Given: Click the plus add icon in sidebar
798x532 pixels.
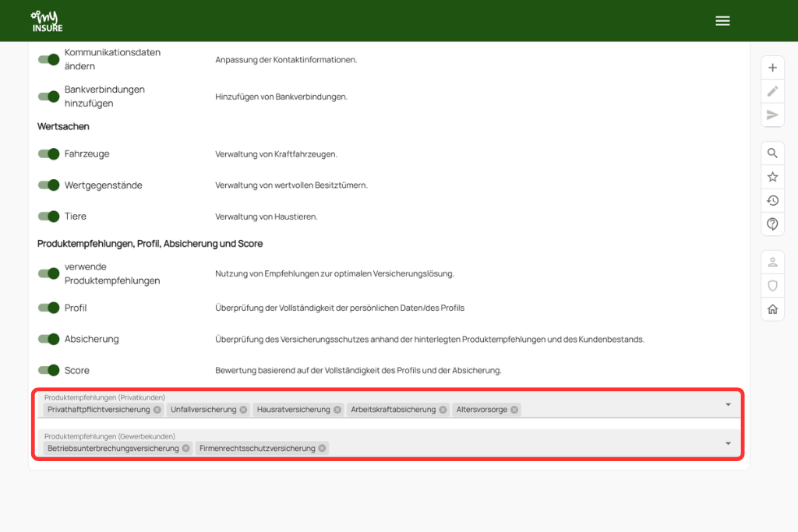Looking at the screenshot, I should [772, 68].
